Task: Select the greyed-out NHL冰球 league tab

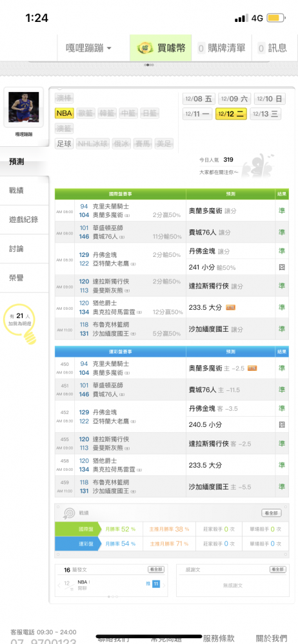Action: click(93, 144)
